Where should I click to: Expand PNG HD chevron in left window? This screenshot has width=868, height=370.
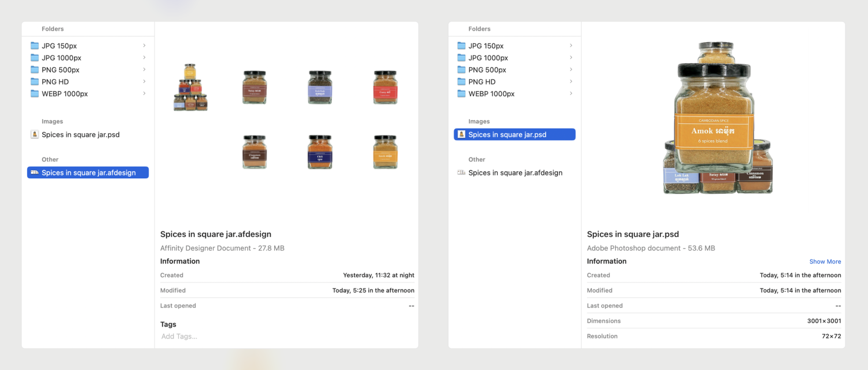tap(144, 82)
